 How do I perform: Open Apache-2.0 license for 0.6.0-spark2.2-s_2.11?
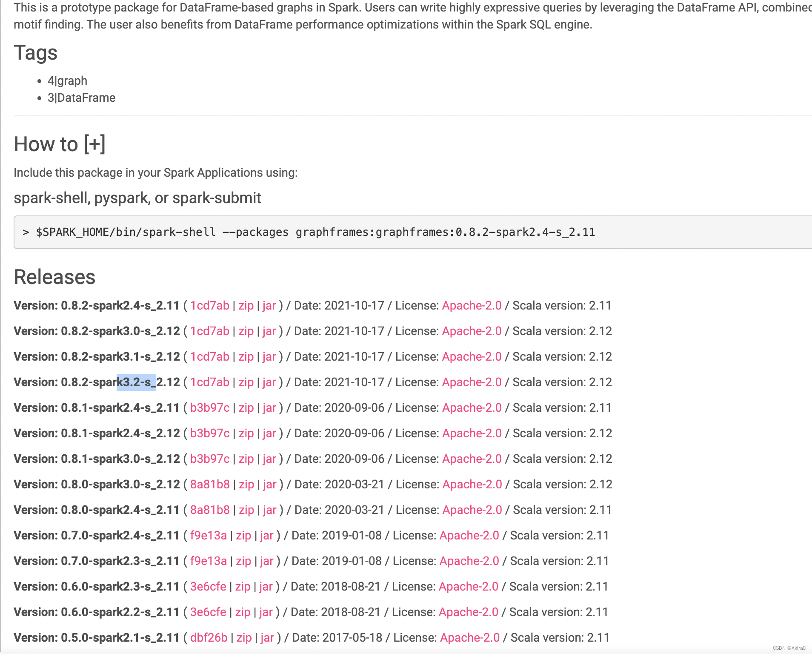tap(469, 612)
